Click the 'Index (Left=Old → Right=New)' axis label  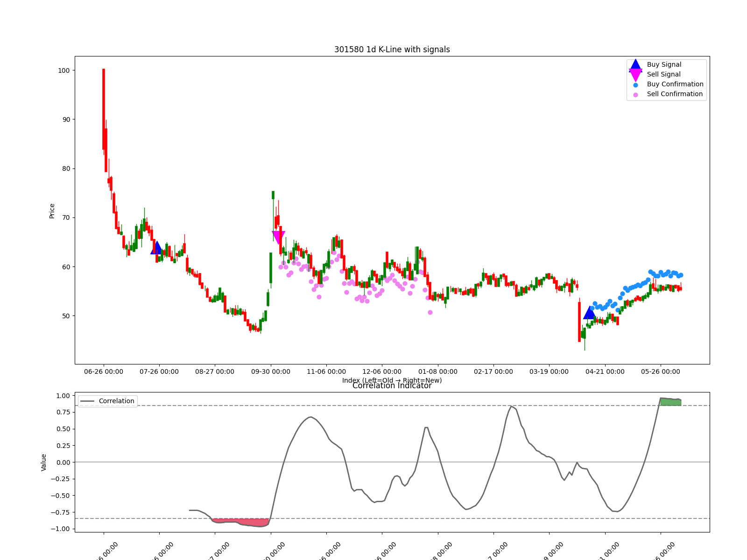(392, 380)
